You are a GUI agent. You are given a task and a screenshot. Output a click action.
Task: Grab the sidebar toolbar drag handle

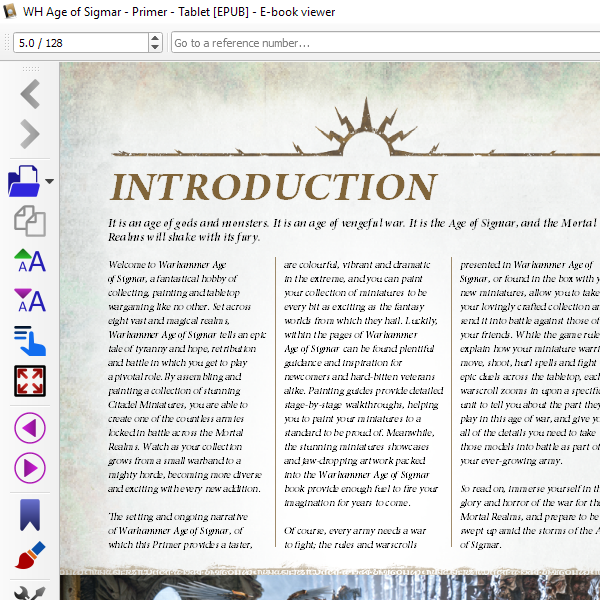[31, 69]
